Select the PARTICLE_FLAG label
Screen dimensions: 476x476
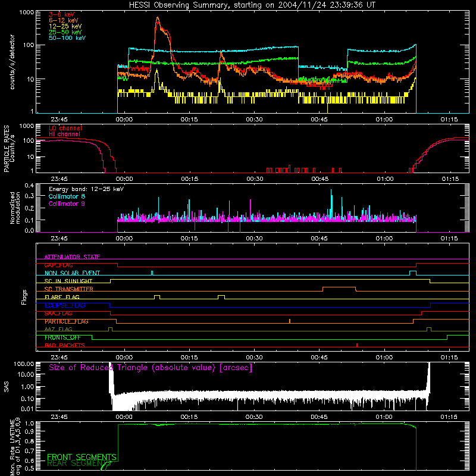[x=67, y=321]
